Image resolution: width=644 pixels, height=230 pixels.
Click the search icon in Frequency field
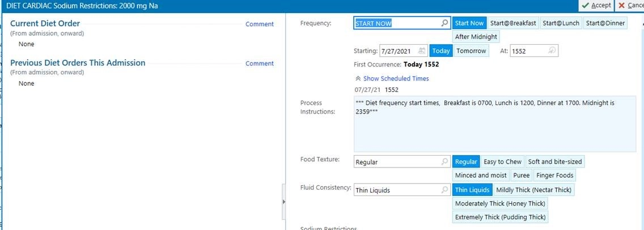[x=444, y=23]
